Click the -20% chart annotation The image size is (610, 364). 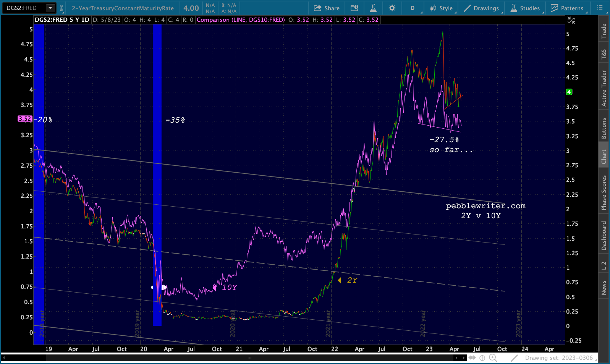(43, 120)
